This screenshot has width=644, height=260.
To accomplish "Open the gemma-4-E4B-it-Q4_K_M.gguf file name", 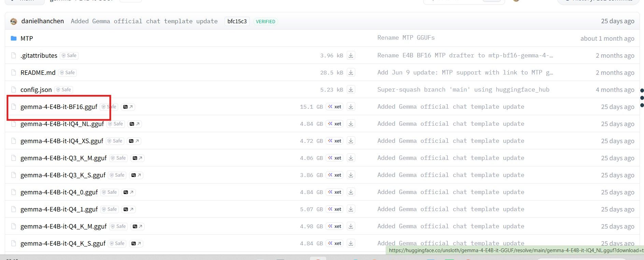I will point(63,226).
